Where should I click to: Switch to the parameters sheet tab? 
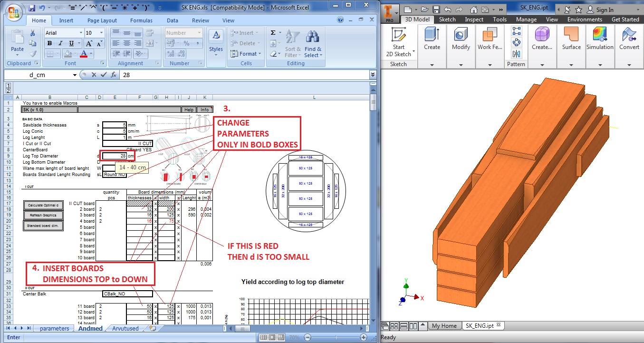(55, 328)
